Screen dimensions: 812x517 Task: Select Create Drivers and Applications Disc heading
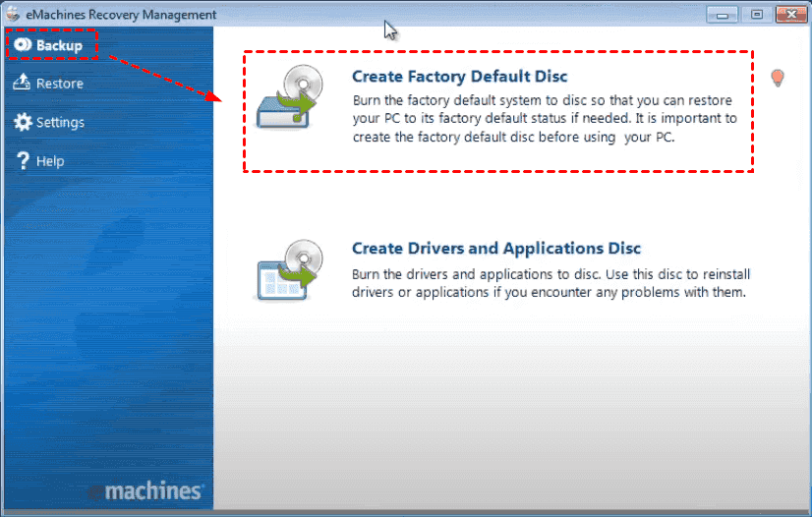click(496, 249)
